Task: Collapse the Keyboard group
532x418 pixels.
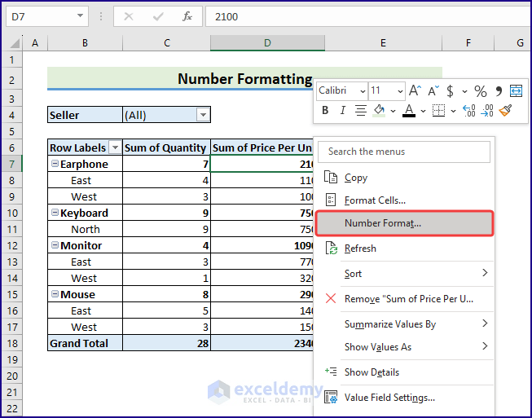Action: (x=55, y=213)
